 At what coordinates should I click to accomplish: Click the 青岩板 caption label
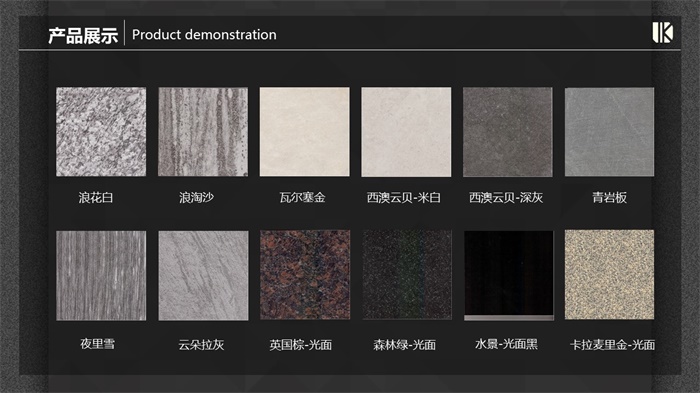[x=609, y=197]
